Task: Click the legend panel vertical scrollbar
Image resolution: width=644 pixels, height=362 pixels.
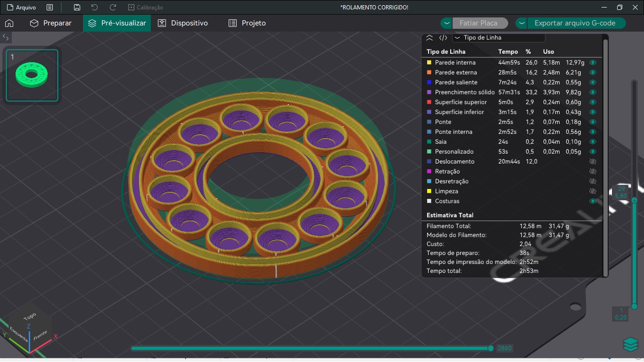Action: point(606,158)
